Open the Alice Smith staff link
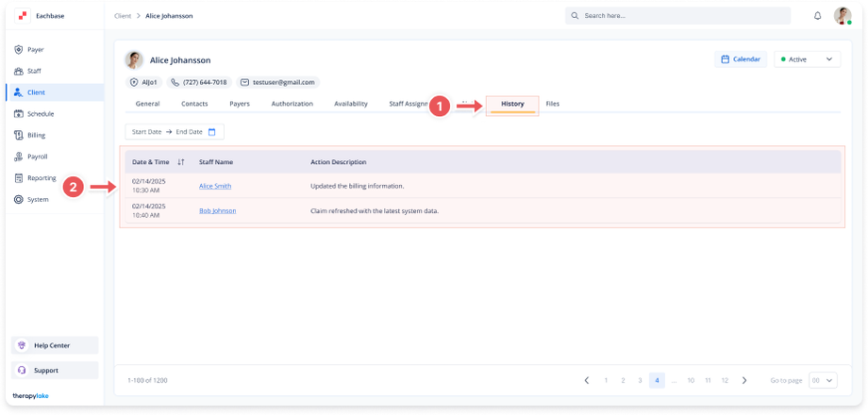Image resolution: width=868 pixels, height=415 pixels. click(x=215, y=186)
